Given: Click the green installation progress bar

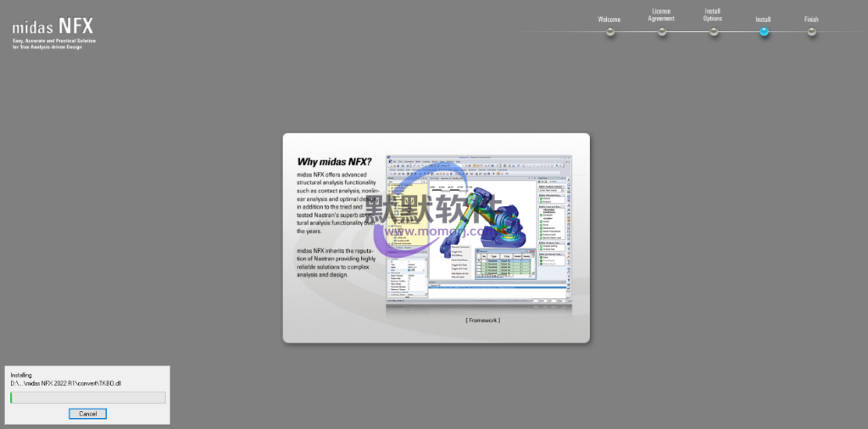Looking at the screenshot, I should (x=88, y=398).
